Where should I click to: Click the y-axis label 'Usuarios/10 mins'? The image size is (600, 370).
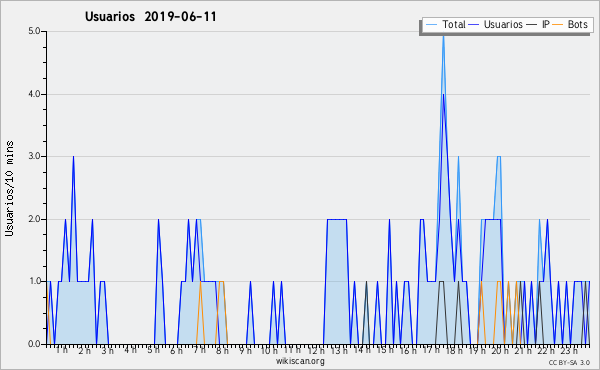coord(9,188)
